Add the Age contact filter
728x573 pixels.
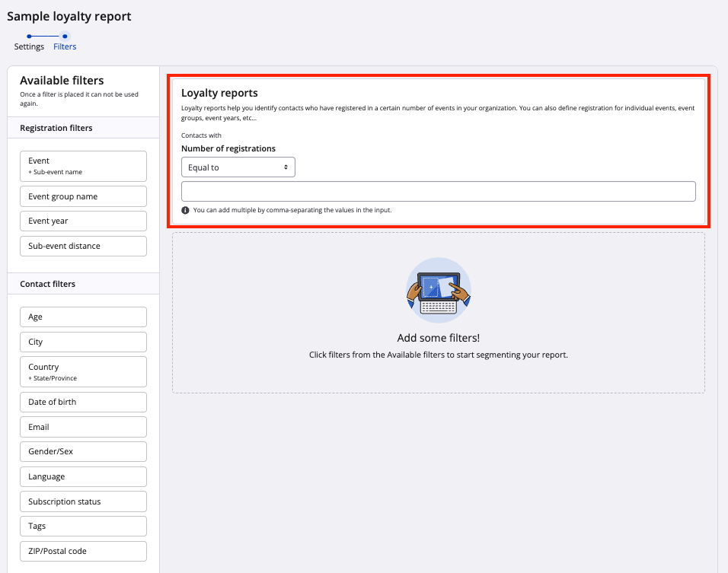point(83,317)
